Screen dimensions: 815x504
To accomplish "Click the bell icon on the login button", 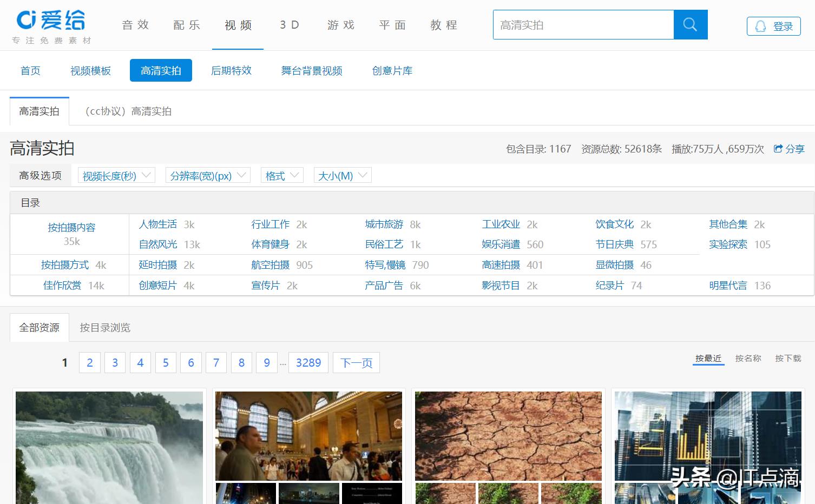I will pyautogui.click(x=761, y=26).
